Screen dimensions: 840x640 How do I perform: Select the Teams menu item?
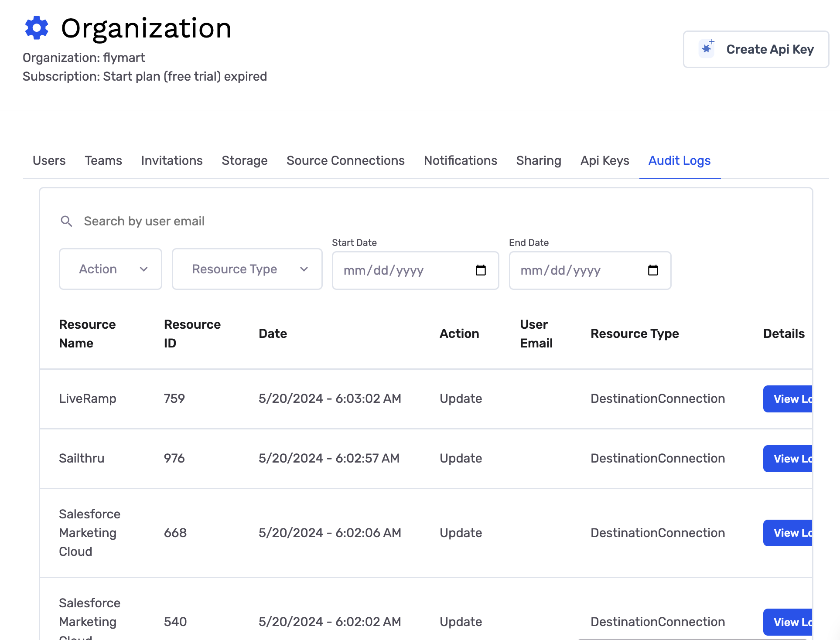point(103,160)
